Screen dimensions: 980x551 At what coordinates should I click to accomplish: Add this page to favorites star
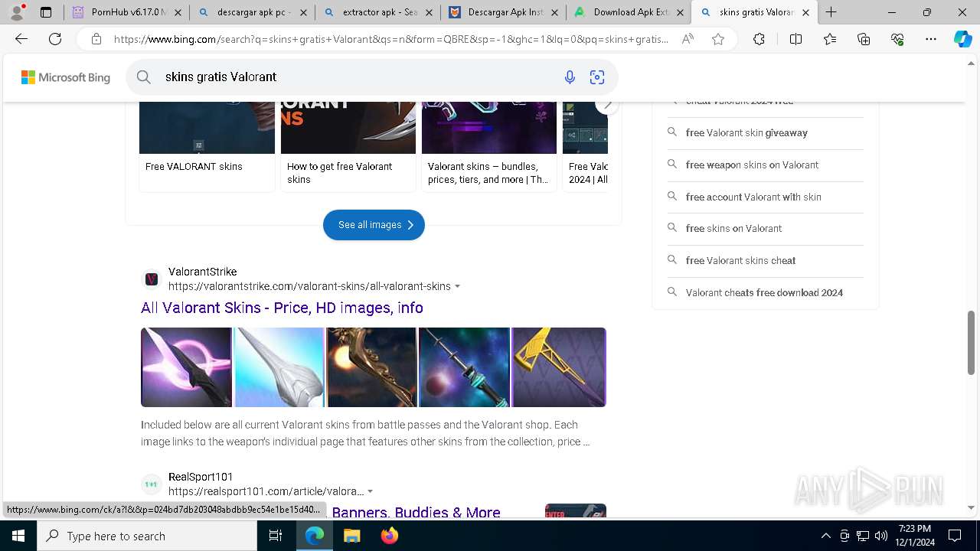718,39
